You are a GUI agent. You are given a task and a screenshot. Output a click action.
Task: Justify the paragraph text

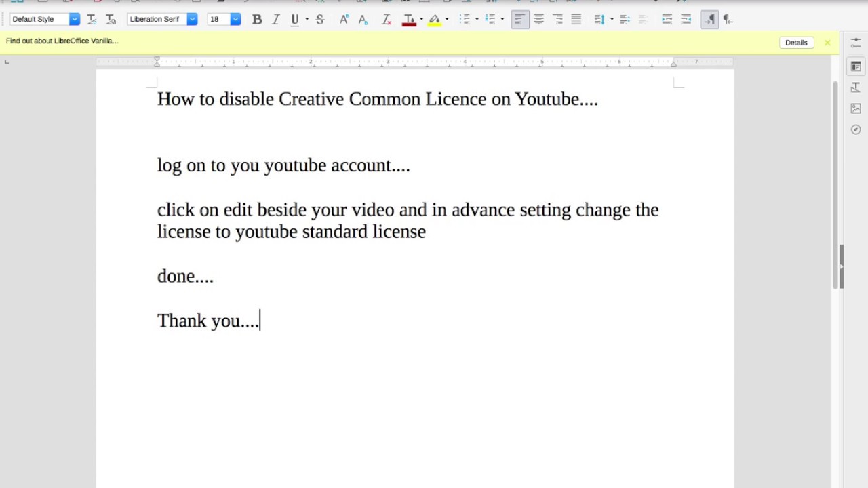[576, 20]
